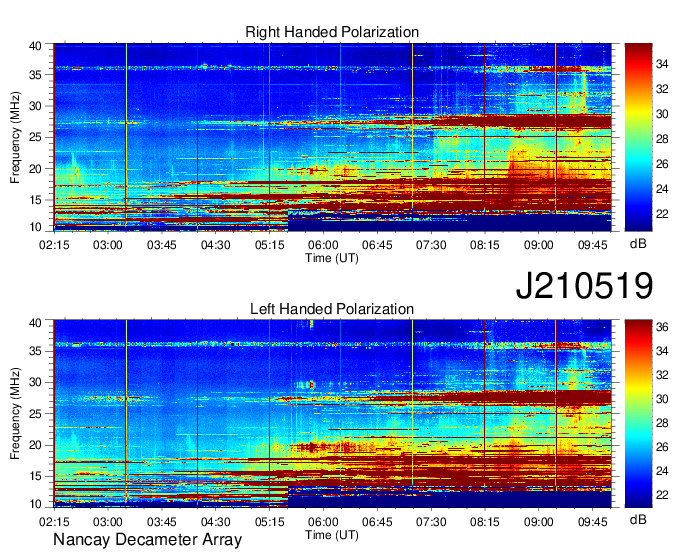This screenshot has height=552, width=680.
Task: Click the 06:00 tick label on the top plot
Action: click(323, 245)
